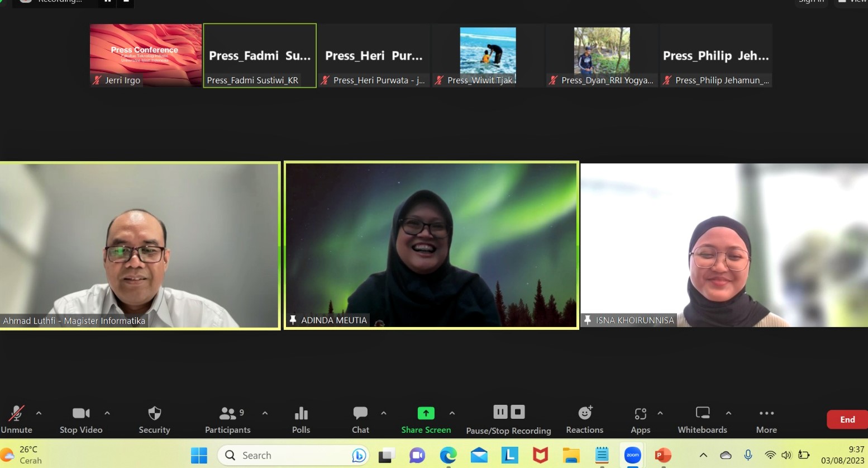Image resolution: width=868 pixels, height=468 pixels.
Task: Open the purple Chat taskbar app
Action: 417,455
